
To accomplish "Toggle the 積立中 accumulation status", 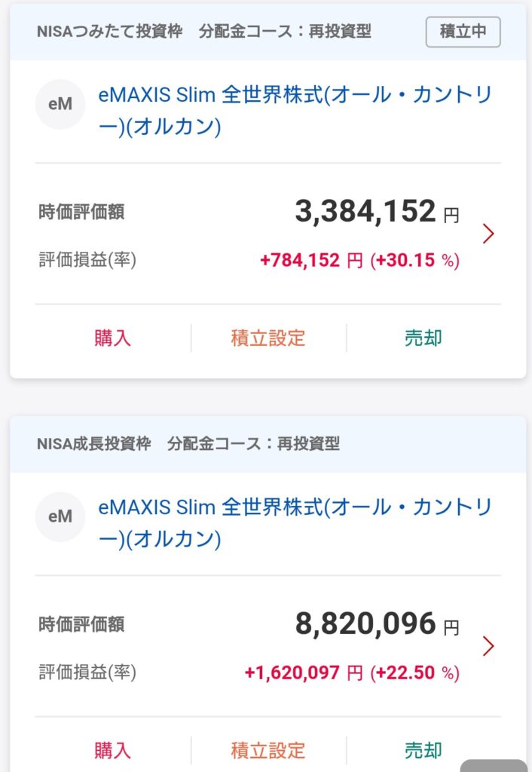I will pyautogui.click(x=463, y=32).
